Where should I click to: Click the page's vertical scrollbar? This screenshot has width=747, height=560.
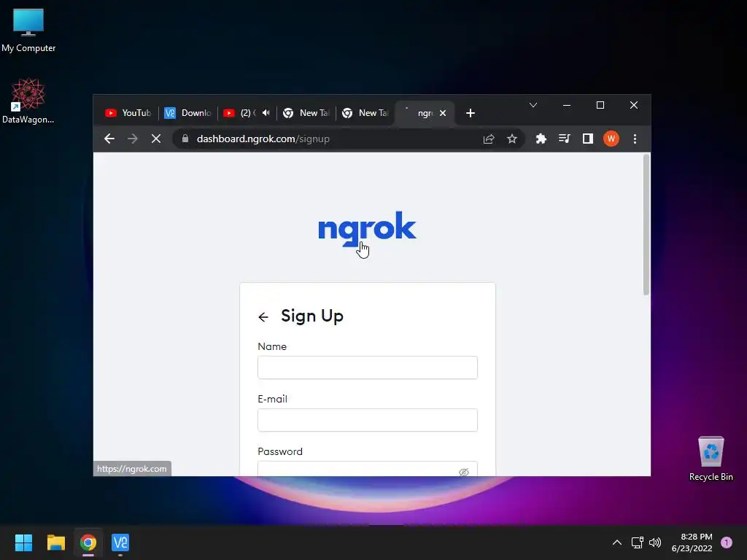646,225
